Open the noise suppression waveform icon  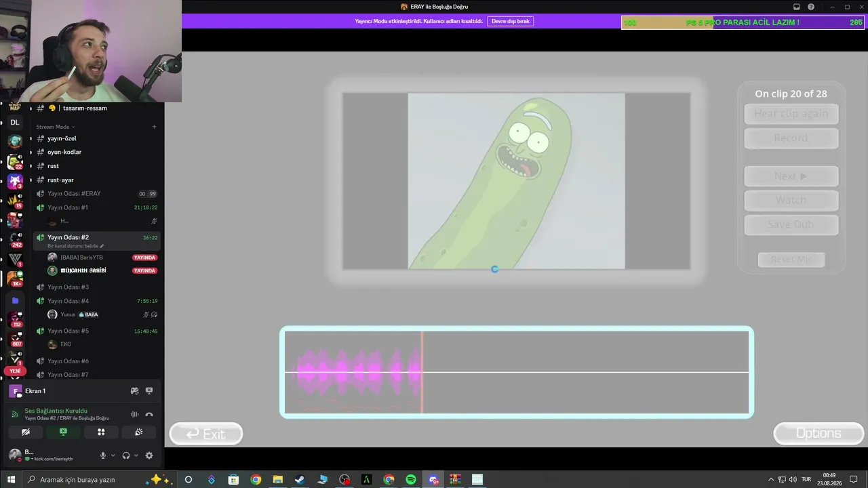click(x=134, y=414)
